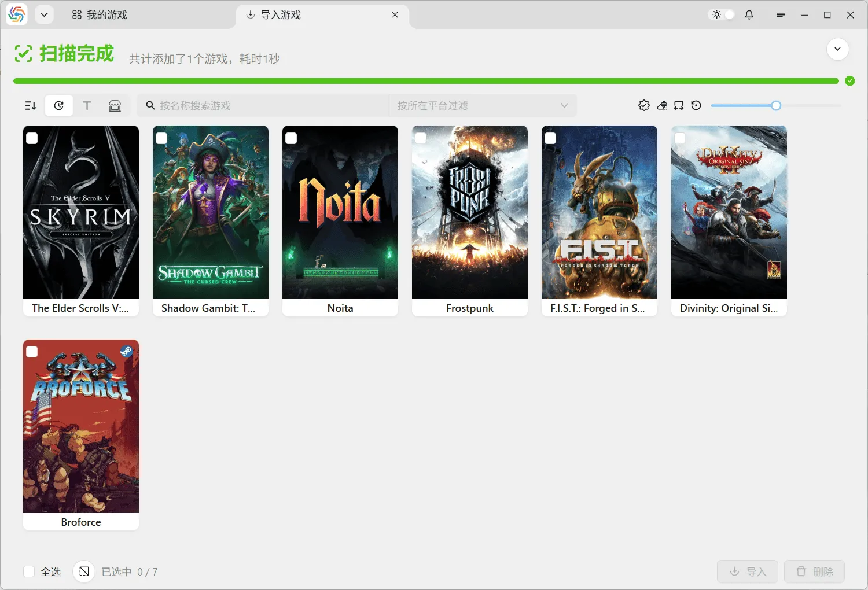The height and width of the screenshot is (590, 868).
Task: Click the reset history icon
Action: 696,105
